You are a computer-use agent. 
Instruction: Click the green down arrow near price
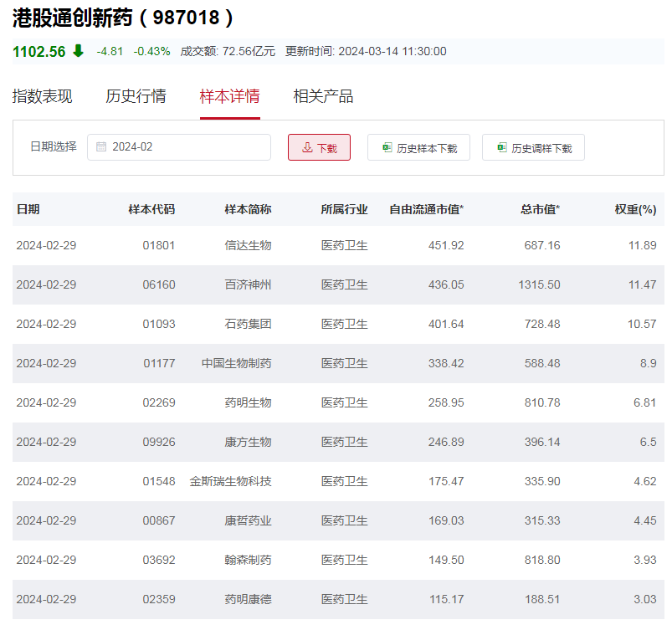[x=78, y=51]
